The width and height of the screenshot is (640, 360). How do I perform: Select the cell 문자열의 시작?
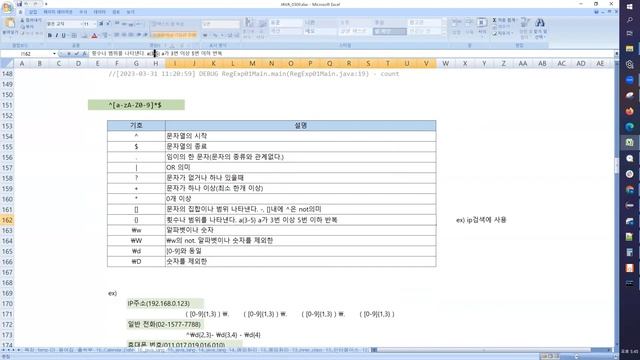pyautogui.click(x=301, y=136)
